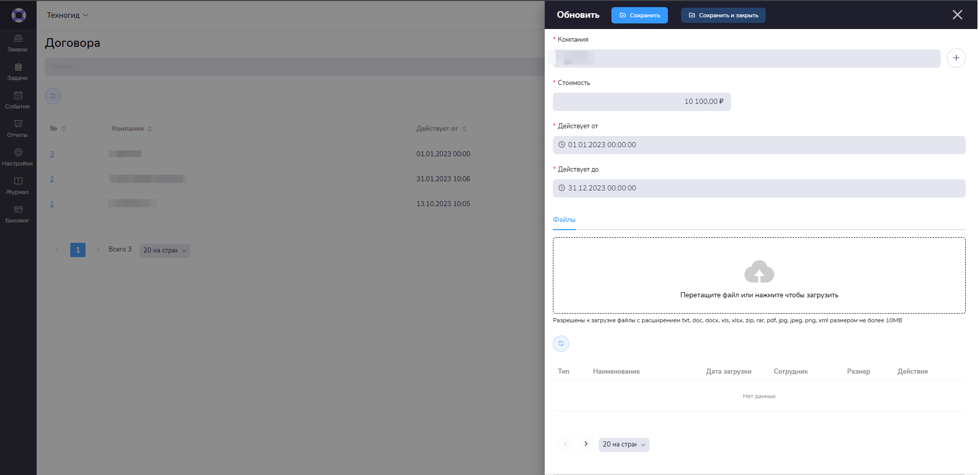This screenshot has height=475, width=980.
Task: Click the Размер column header
Action: tap(858, 372)
